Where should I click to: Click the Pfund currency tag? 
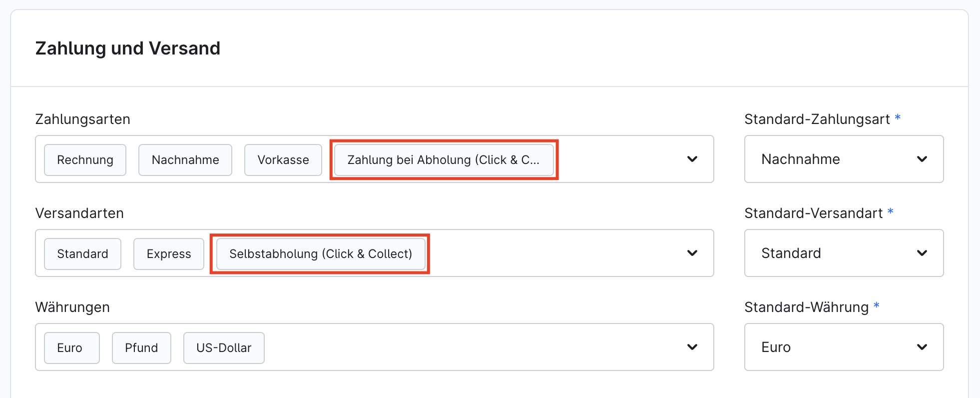(141, 348)
